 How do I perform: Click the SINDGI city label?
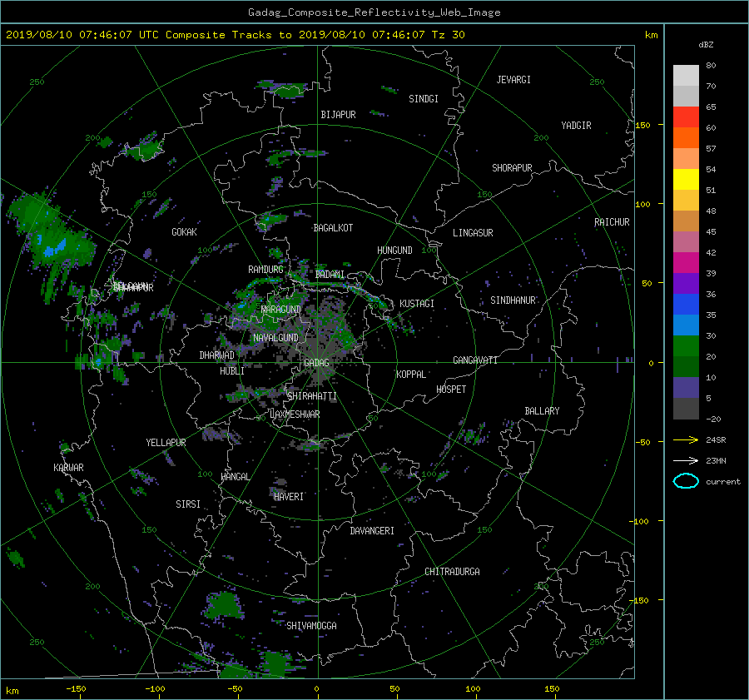[424, 99]
